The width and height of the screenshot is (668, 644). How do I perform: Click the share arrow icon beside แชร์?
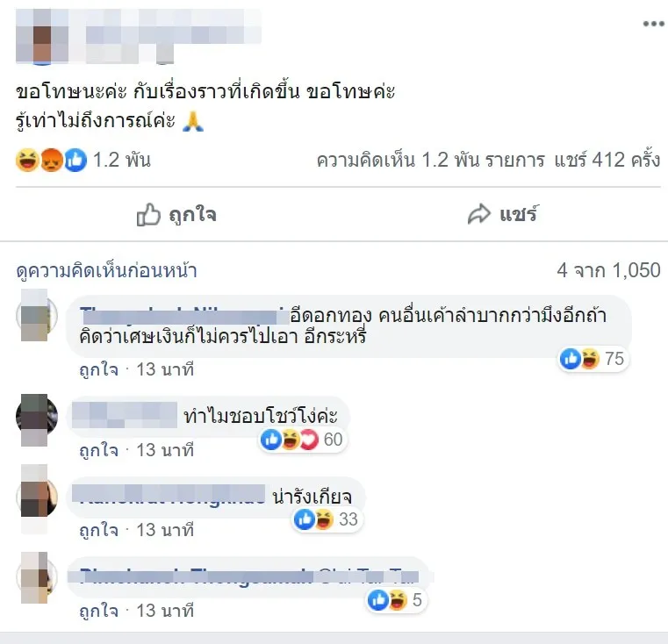[x=479, y=214]
